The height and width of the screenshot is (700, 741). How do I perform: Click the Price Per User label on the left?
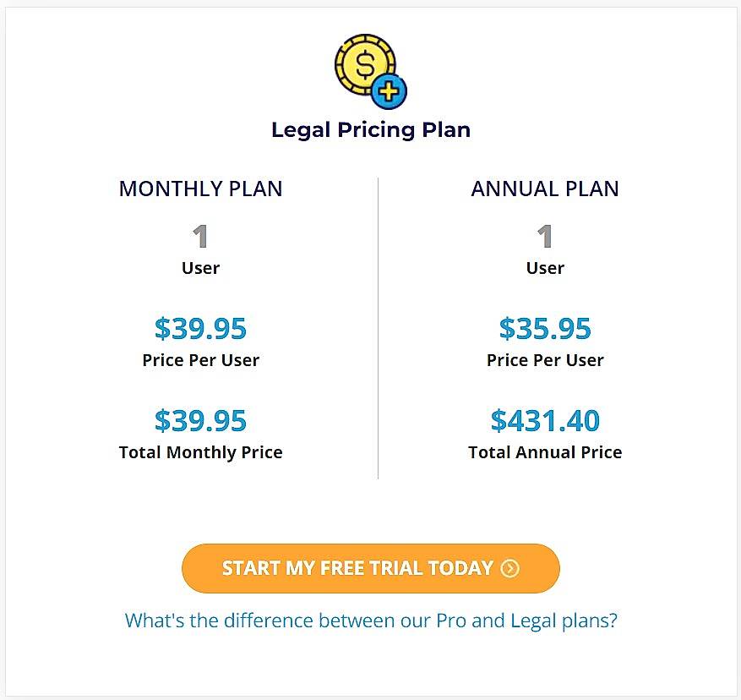200,360
